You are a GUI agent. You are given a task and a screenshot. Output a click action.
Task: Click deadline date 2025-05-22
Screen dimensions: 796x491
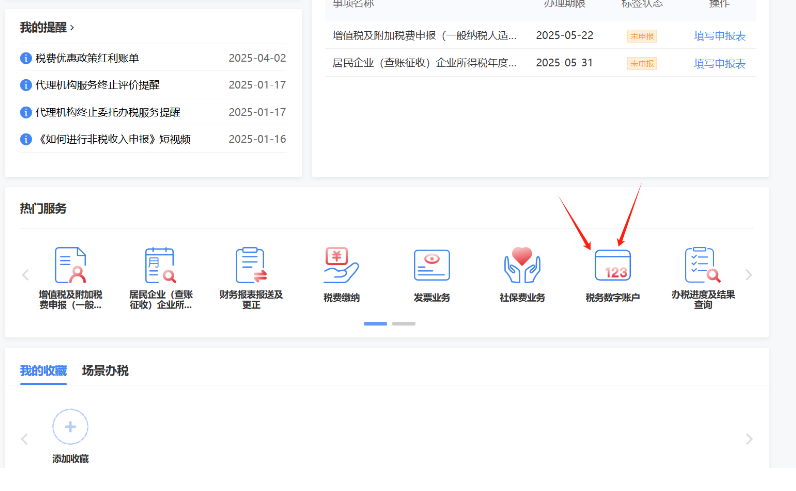coord(565,35)
